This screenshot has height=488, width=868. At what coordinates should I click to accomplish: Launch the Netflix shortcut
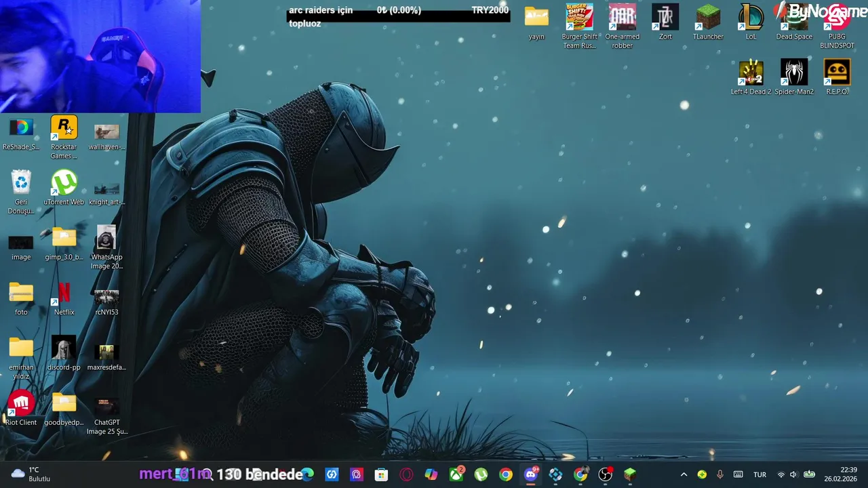pyautogui.click(x=64, y=299)
